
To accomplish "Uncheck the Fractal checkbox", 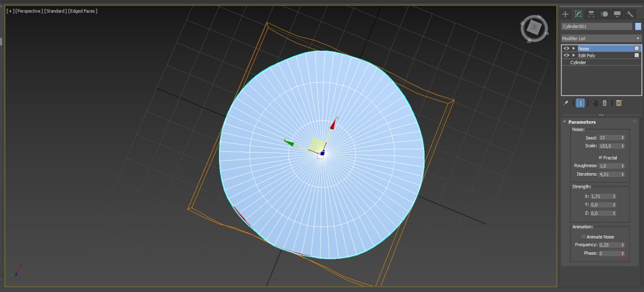I will 600,158.
